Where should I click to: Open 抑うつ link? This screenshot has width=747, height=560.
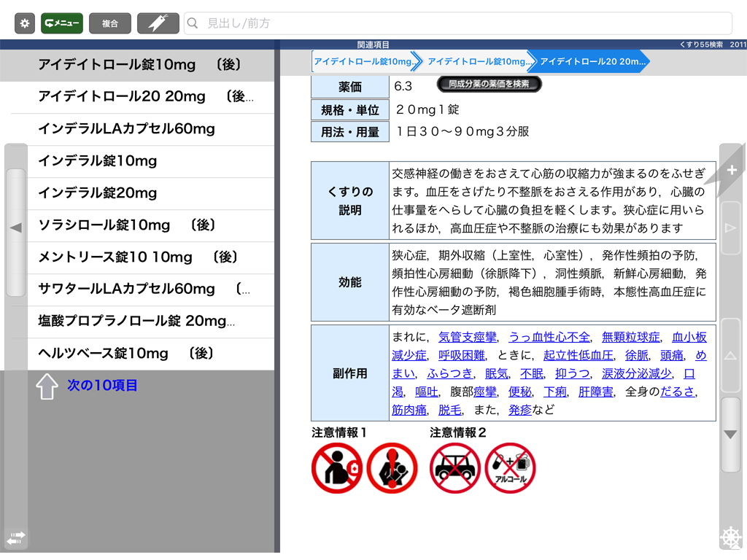(573, 373)
